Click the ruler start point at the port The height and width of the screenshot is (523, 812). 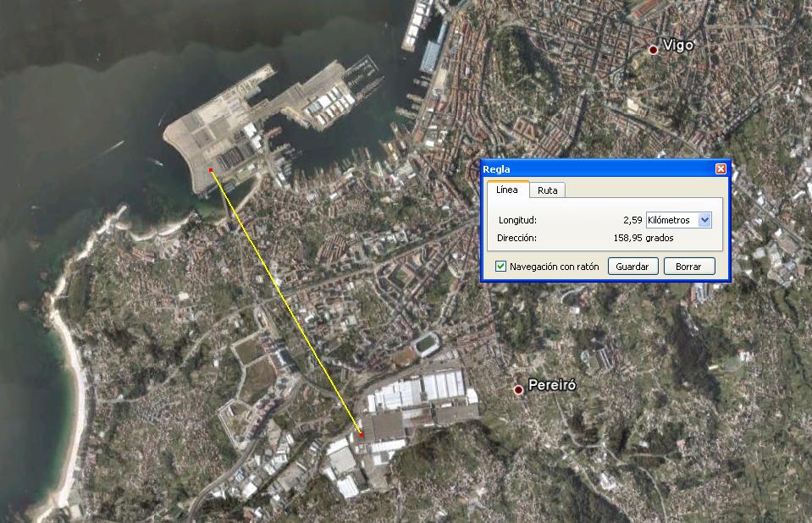(211, 170)
